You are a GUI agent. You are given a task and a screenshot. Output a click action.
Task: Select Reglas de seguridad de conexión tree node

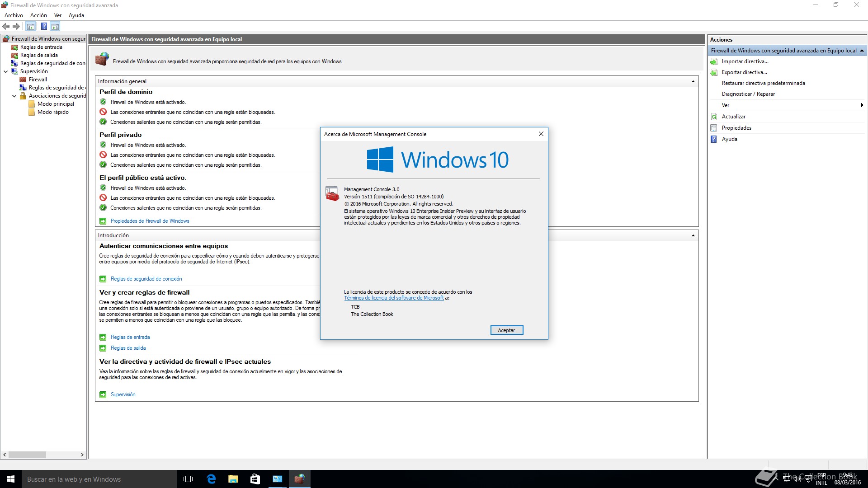pos(52,63)
